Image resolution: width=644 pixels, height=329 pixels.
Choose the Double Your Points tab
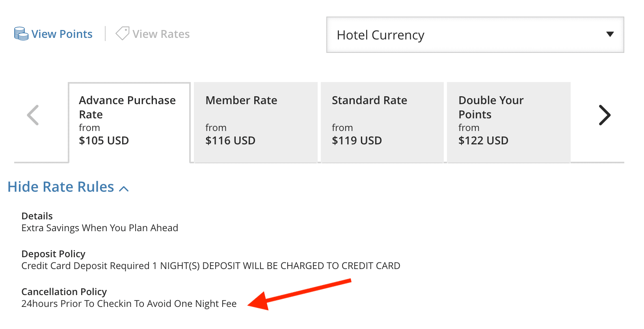click(509, 122)
